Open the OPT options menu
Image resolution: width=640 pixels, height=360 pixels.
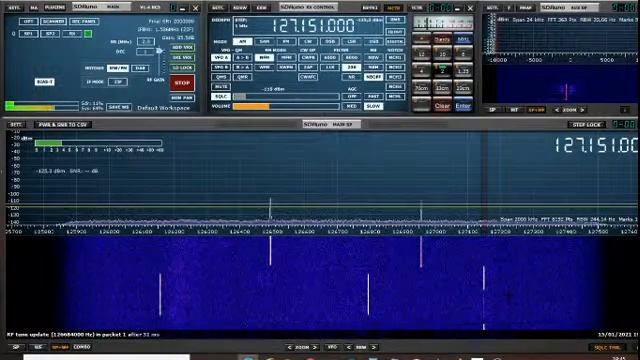29,21
